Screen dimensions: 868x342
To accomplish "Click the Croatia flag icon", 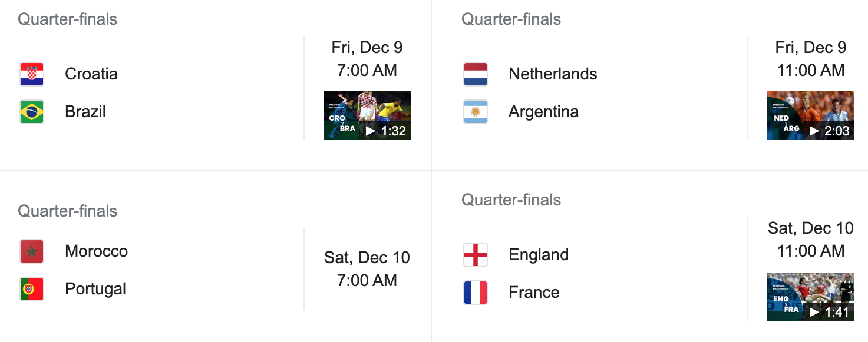I will point(32,74).
